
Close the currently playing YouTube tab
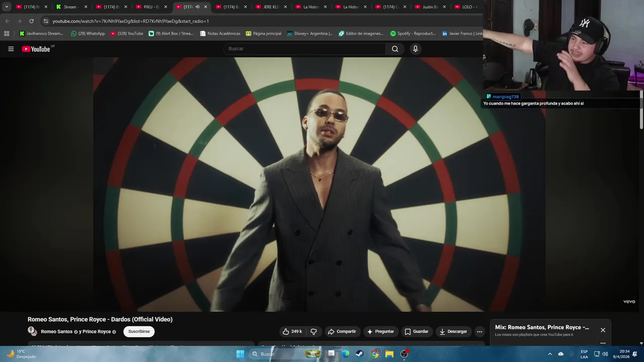tap(205, 7)
